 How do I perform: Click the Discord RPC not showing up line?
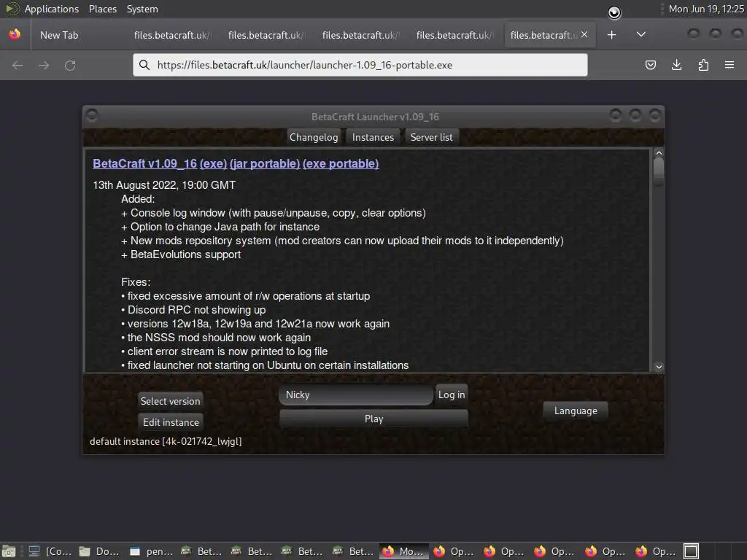[193, 309]
